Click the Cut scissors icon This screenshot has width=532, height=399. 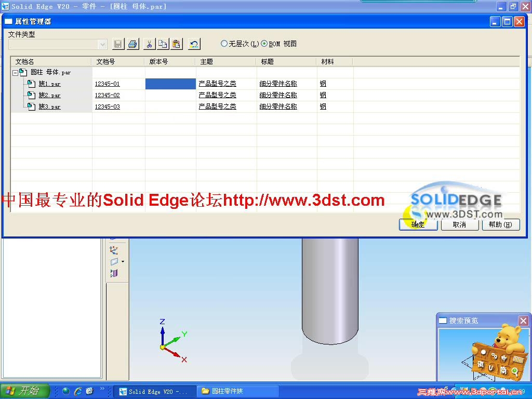tap(149, 44)
